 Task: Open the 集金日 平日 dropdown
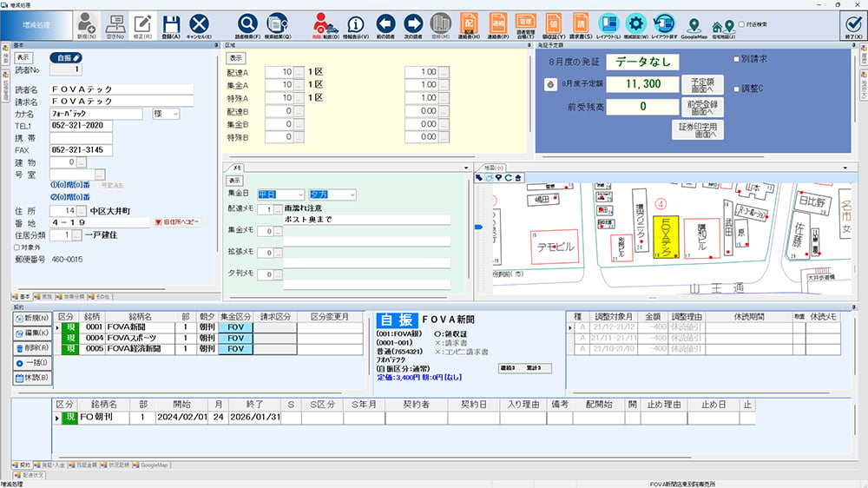[280, 195]
